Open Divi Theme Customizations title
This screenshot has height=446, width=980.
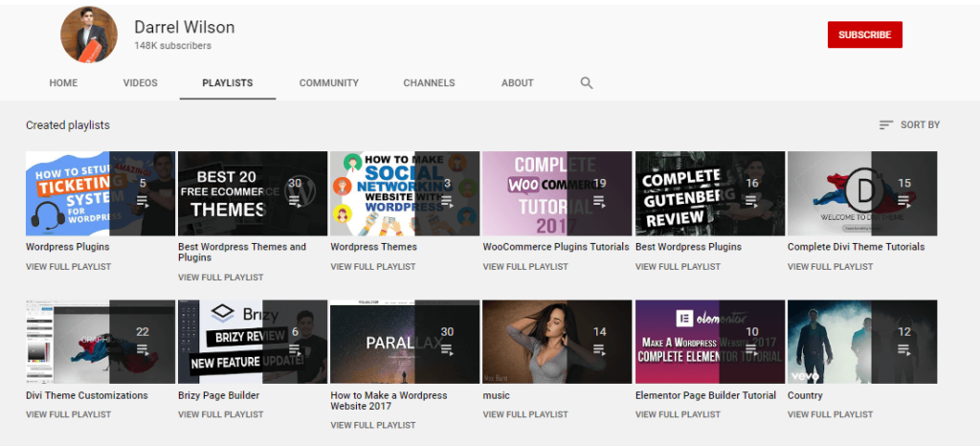[87, 395]
